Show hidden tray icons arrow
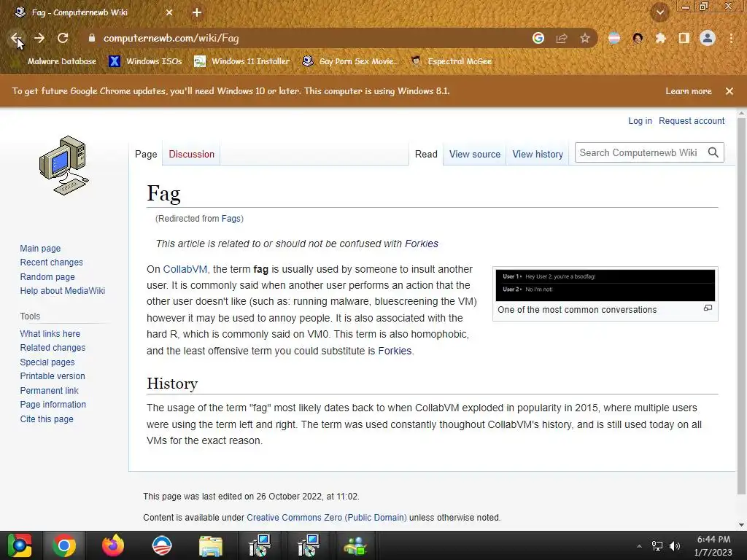747x560 pixels. 639,546
